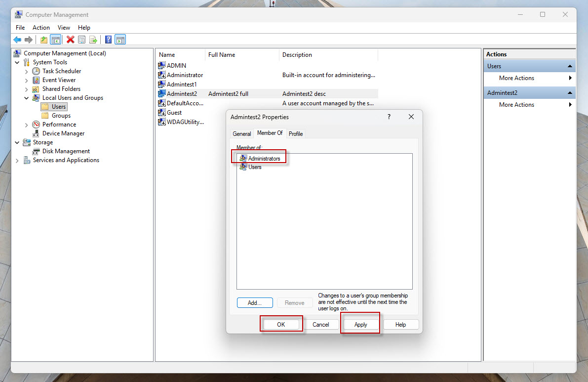Screen dimensions: 588x382
Task: Click 'Built-in account for administering...' description
Action: [x=328, y=75]
